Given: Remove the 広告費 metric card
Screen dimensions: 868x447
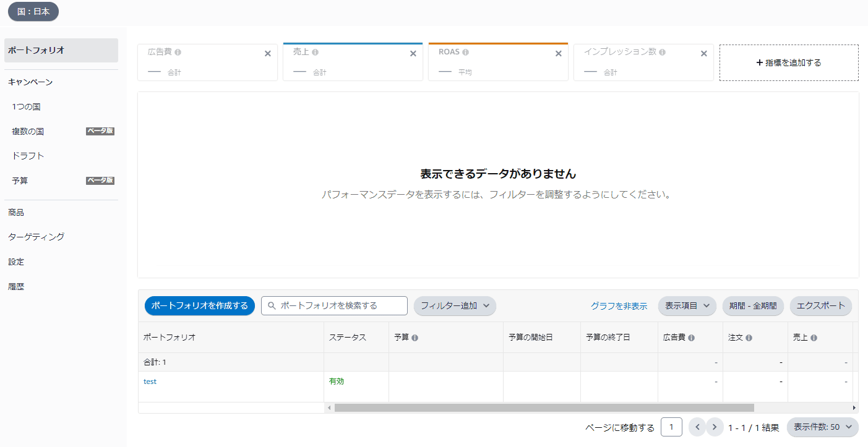Looking at the screenshot, I should tap(268, 54).
